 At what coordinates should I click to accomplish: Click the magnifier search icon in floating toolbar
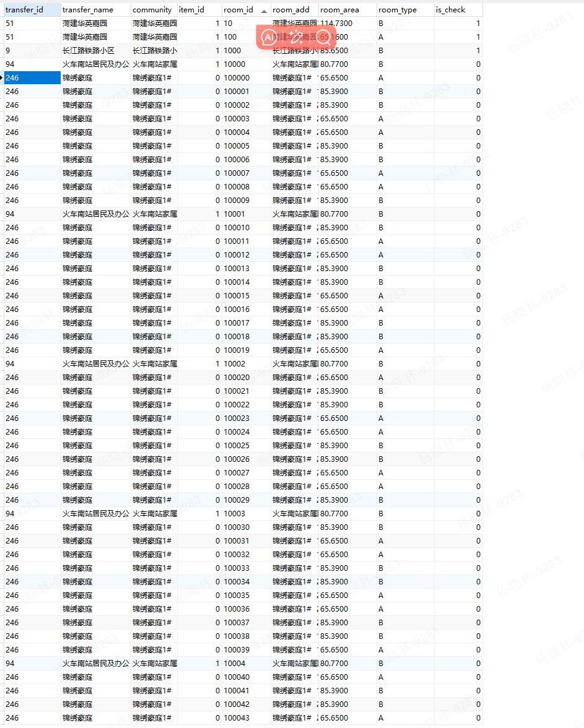(x=324, y=37)
